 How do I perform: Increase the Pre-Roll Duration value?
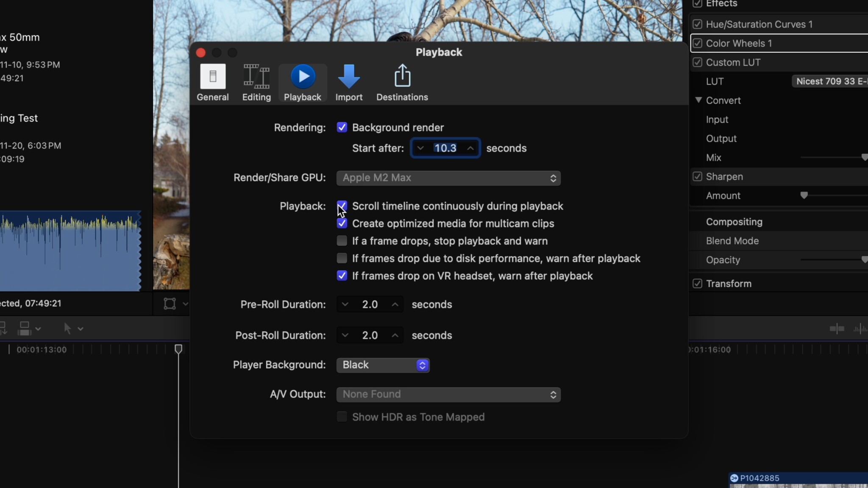click(x=395, y=305)
